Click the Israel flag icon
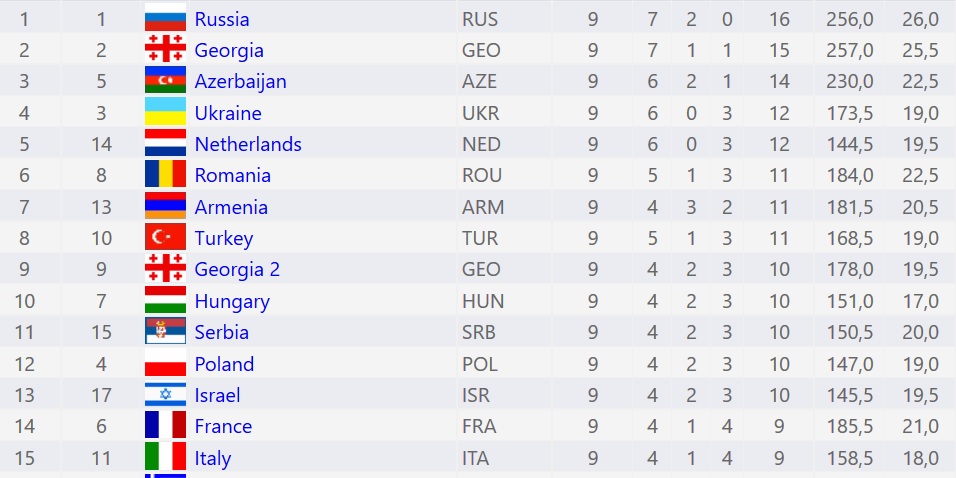Image resolution: width=956 pixels, height=478 pixels. 165,393
